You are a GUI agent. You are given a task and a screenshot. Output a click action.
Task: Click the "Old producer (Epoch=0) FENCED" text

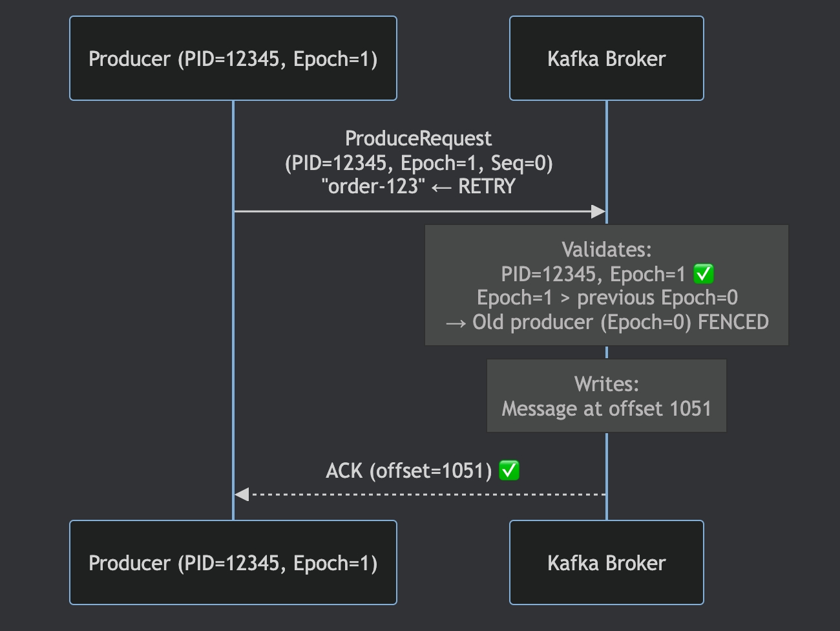(x=620, y=322)
